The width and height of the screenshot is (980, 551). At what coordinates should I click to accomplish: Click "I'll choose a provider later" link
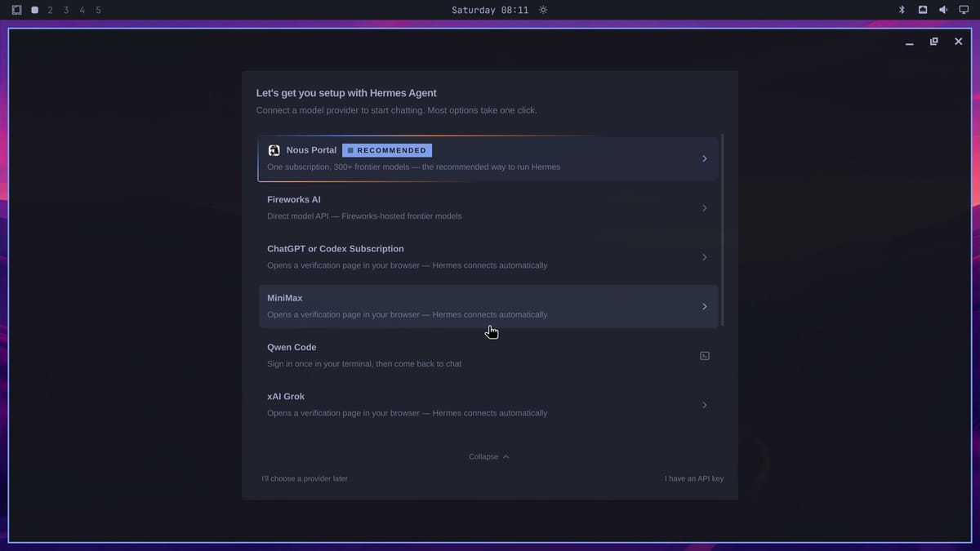click(305, 478)
